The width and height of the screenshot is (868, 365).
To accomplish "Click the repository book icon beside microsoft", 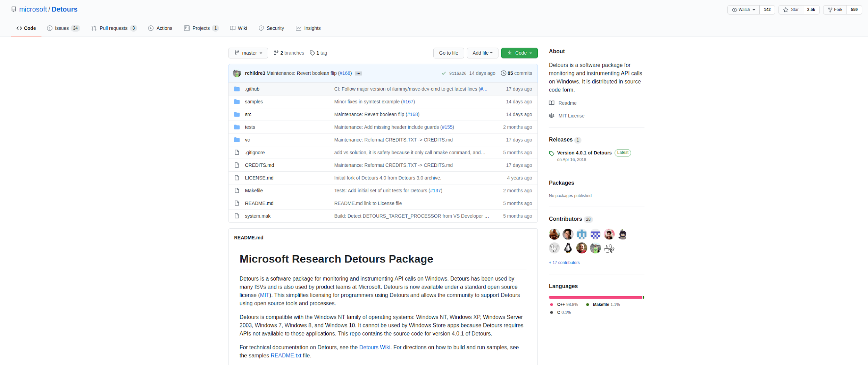I will pyautogui.click(x=14, y=9).
